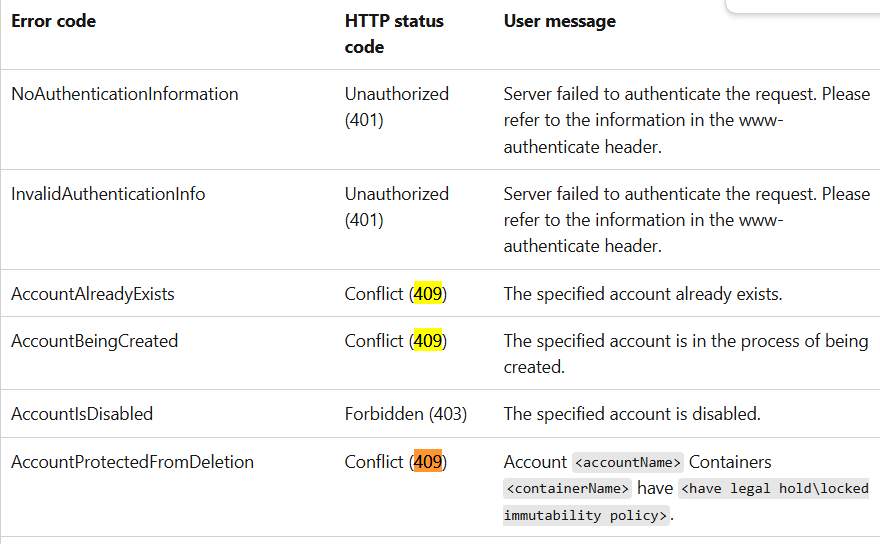Click the orange highlighted 409 match

pos(428,461)
